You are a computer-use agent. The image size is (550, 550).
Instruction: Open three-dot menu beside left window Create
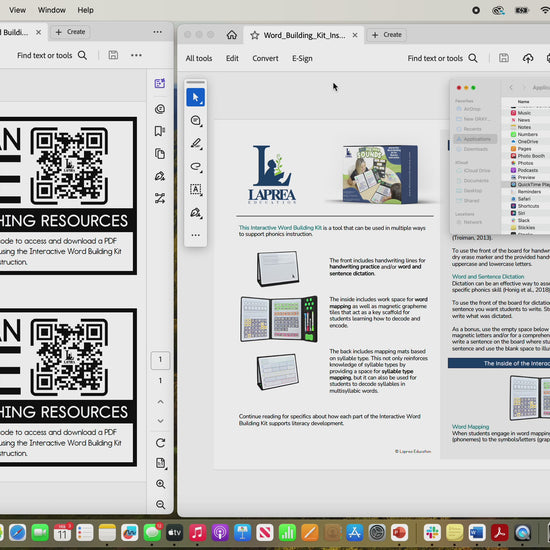click(x=157, y=32)
